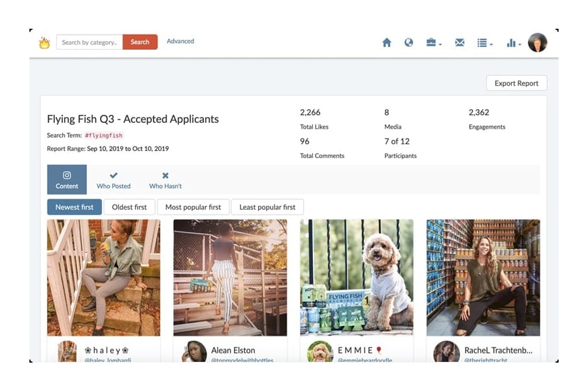The height and width of the screenshot is (392, 588).
Task: Sort by Most popular first
Action: tap(193, 207)
